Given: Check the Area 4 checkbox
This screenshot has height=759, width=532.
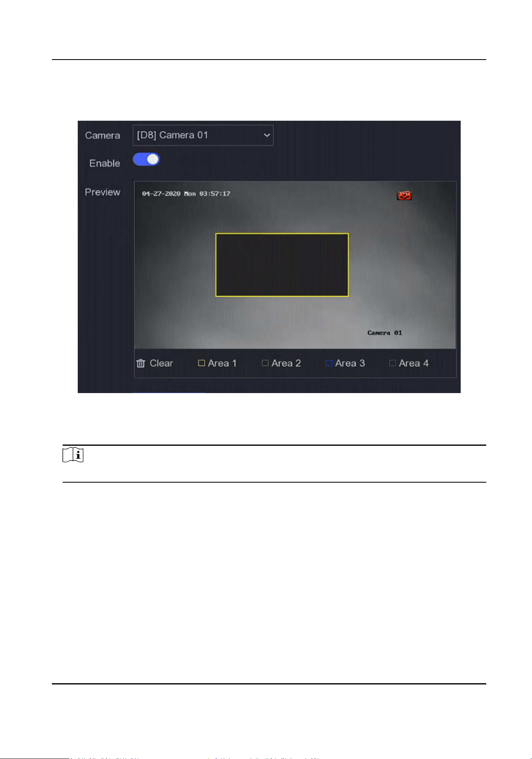Looking at the screenshot, I should pyautogui.click(x=393, y=363).
